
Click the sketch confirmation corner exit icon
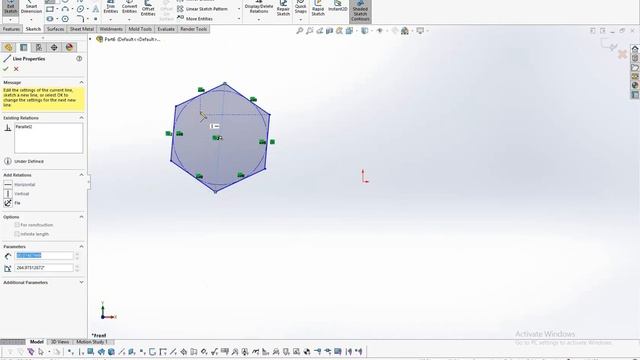click(608, 45)
